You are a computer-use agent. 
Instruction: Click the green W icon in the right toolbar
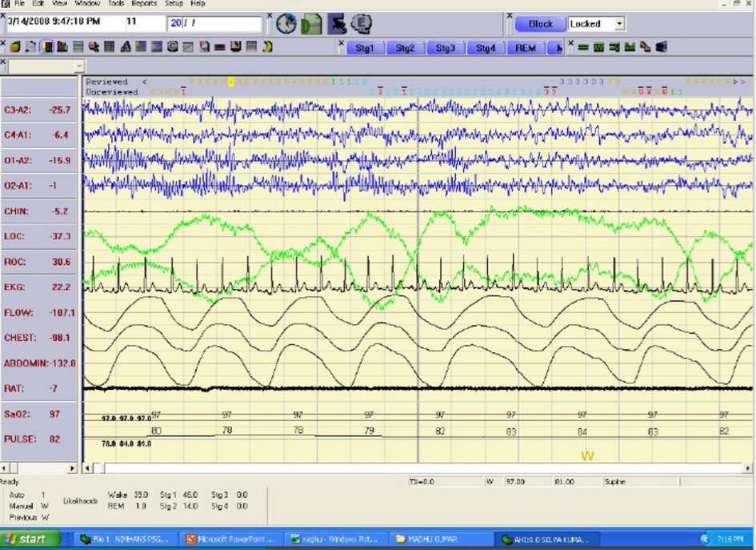[x=598, y=46]
